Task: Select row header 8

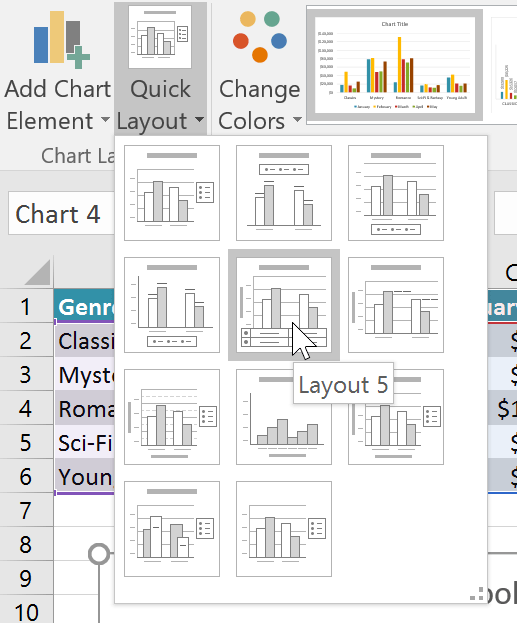Action: [x=26, y=544]
